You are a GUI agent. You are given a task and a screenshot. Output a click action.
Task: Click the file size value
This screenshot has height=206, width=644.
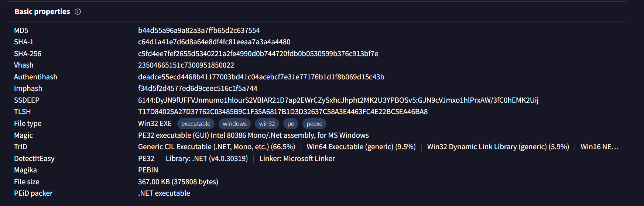point(178,182)
